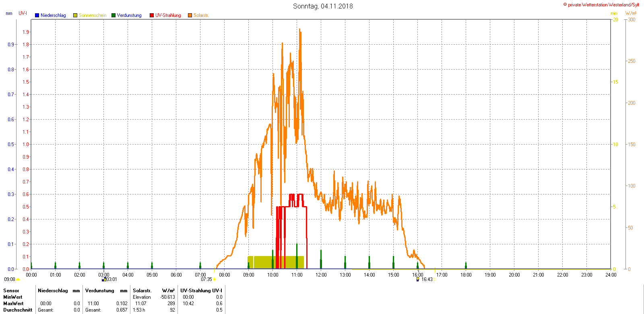Viewport: 644px width, 314px height.
Task: Click the '0.102' Verdunstung max value
Action: [122, 304]
